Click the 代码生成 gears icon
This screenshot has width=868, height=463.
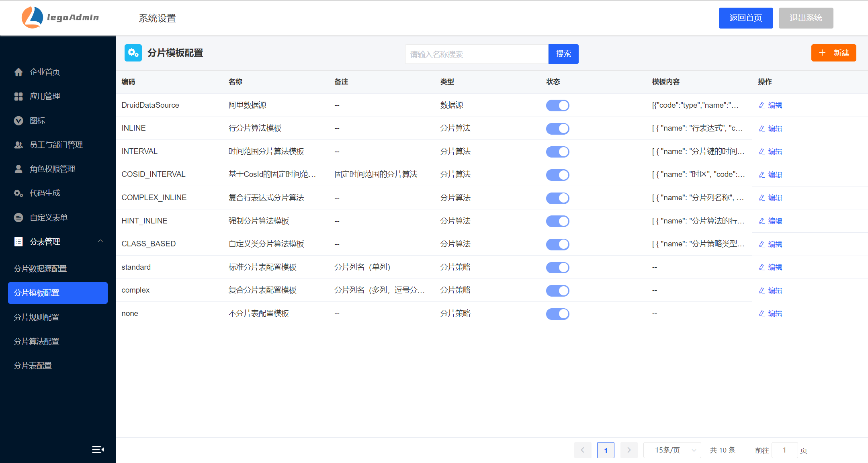[18, 193]
